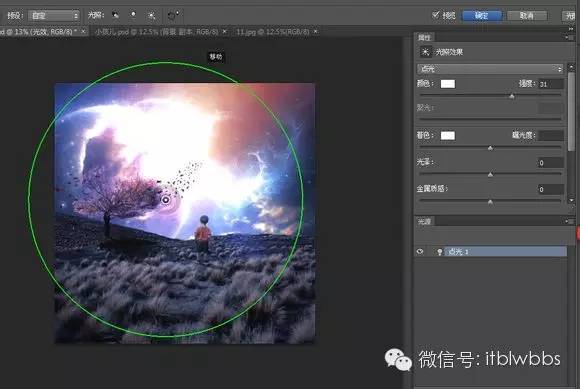580x389 pixels.
Task: Confirm with the blue 确定 button
Action: point(482,16)
